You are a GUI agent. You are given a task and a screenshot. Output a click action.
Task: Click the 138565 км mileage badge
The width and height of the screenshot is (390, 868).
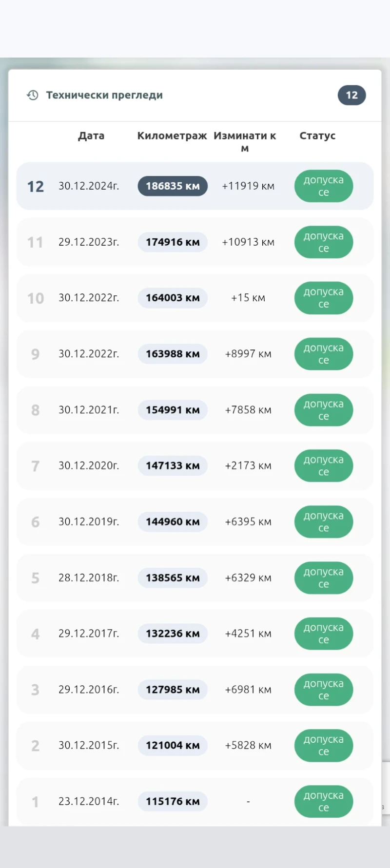pyautogui.click(x=173, y=578)
